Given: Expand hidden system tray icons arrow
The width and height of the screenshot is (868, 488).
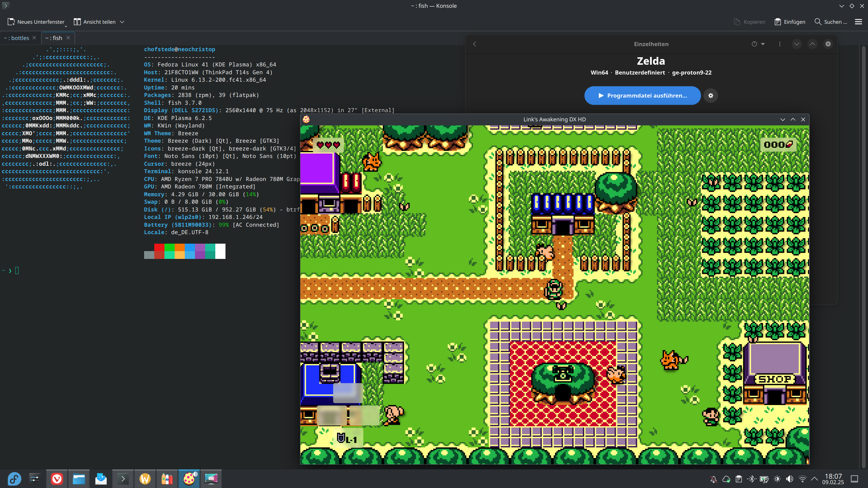Looking at the screenshot, I should tap(814, 479).
